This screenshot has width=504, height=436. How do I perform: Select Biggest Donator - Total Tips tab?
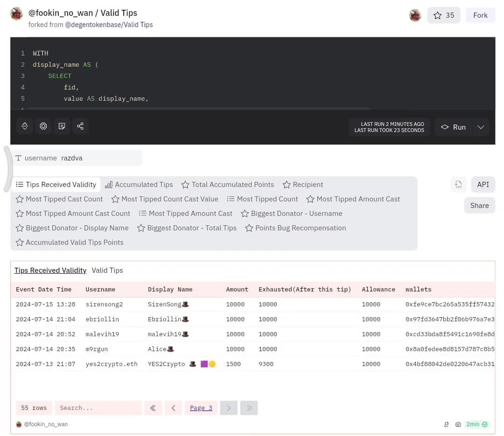click(x=187, y=228)
